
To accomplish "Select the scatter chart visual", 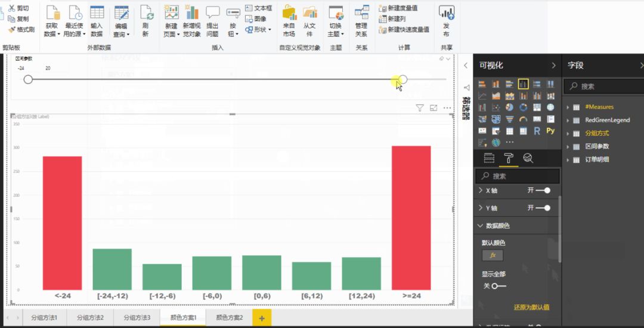I will [496, 107].
